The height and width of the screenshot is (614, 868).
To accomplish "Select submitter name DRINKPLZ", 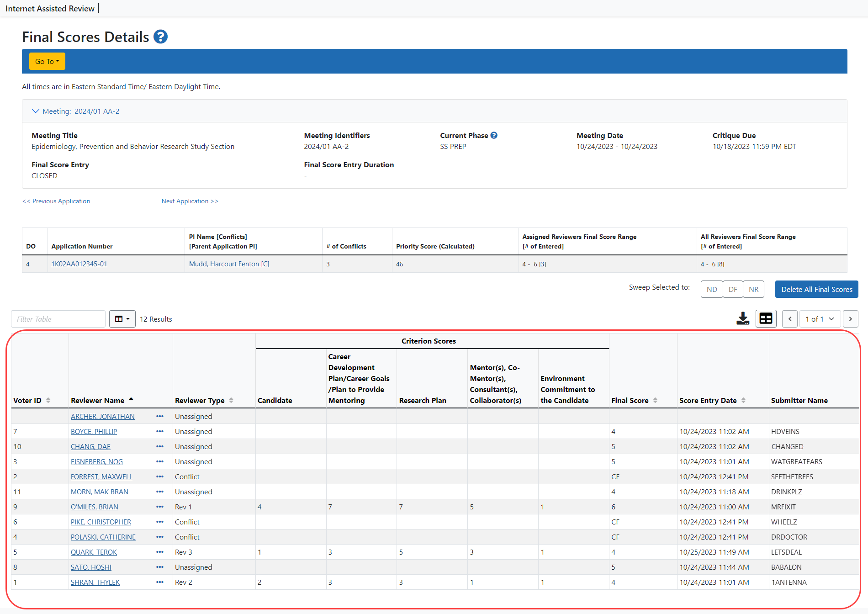I will pyautogui.click(x=787, y=492).
